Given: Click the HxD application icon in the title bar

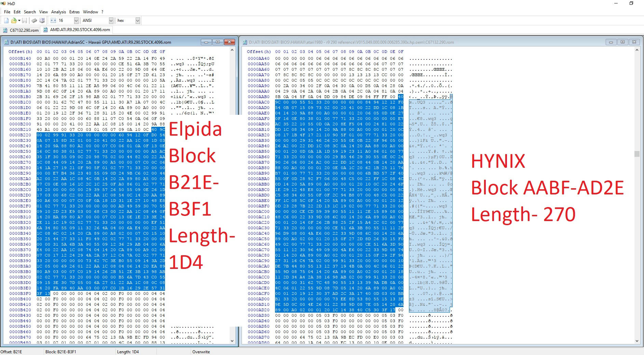Looking at the screenshot, I should (3, 3).
